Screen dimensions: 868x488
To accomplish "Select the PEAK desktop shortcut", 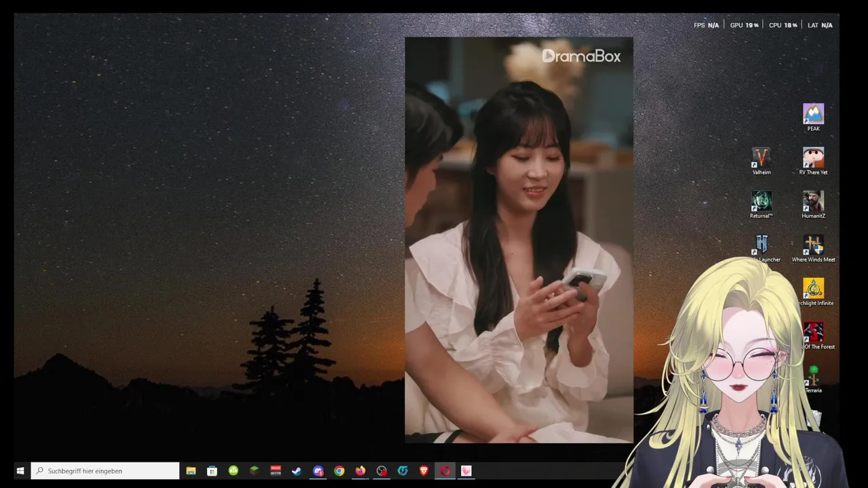I will tap(813, 117).
